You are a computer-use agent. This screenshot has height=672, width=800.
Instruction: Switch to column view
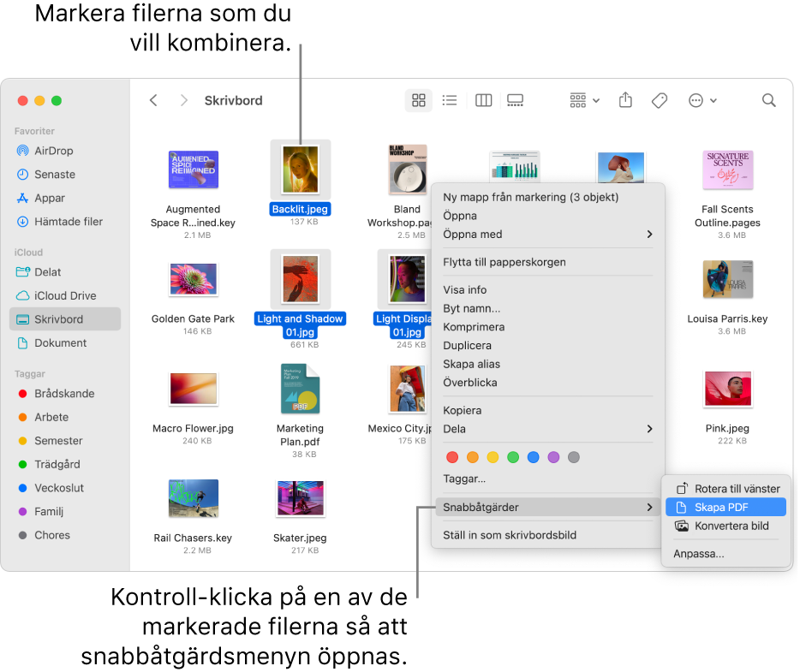tap(482, 100)
